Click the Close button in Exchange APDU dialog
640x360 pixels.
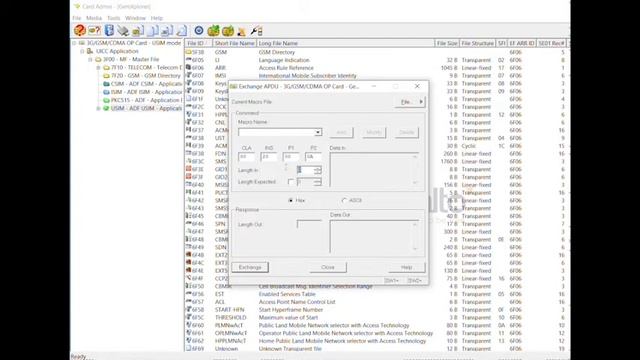(328, 267)
